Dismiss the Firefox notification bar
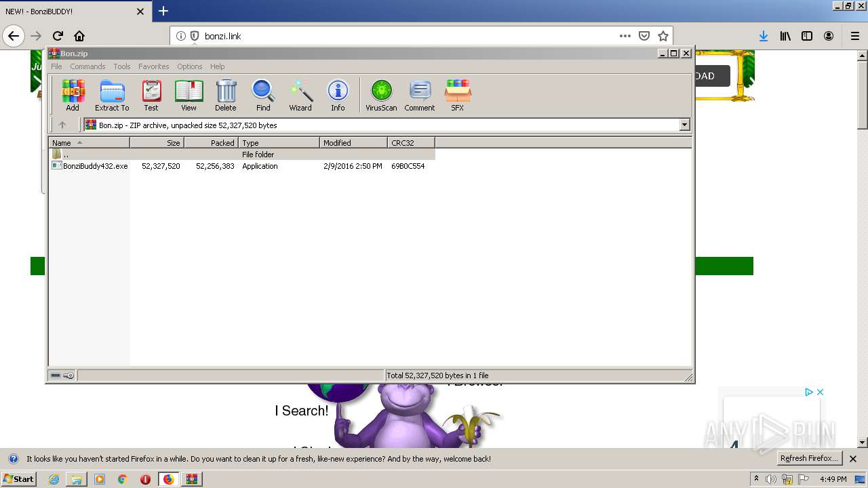 [x=853, y=459]
